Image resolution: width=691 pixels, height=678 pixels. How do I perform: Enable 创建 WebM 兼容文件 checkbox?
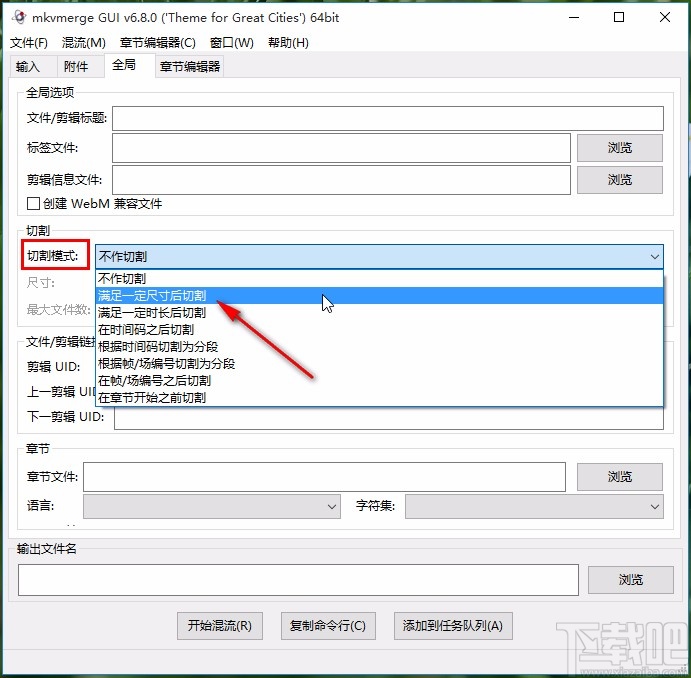click(x=33, y=204)
